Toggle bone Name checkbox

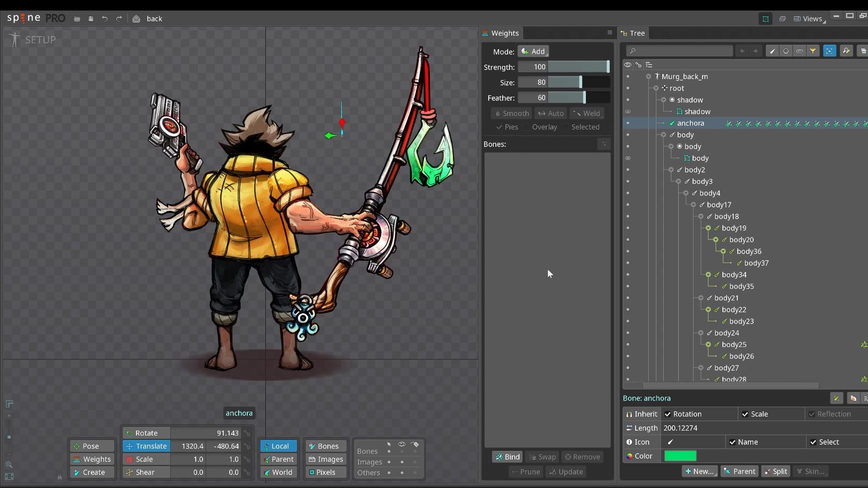pyautogui.click(x=732, y=442)
